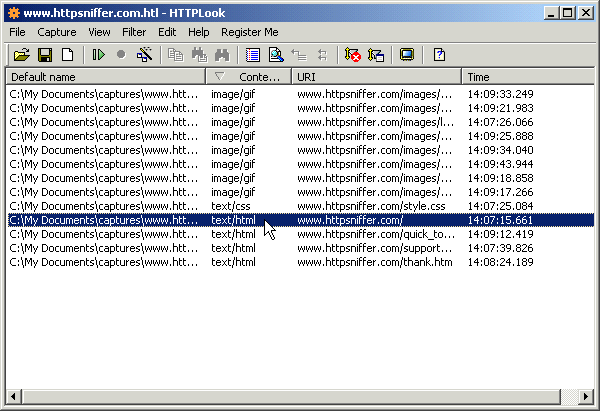
Task: Remove filter icon with red X
Action: pyautogui.click(x=352, y=55)
